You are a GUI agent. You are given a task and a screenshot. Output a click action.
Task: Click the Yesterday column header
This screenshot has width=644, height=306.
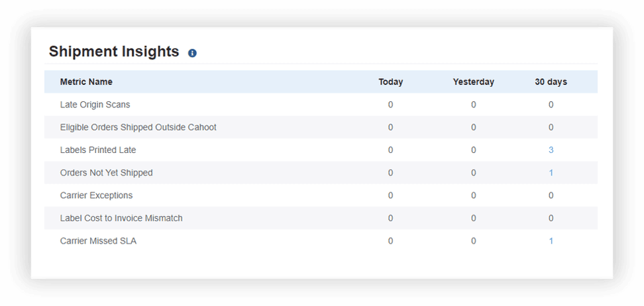coord(473,82)
